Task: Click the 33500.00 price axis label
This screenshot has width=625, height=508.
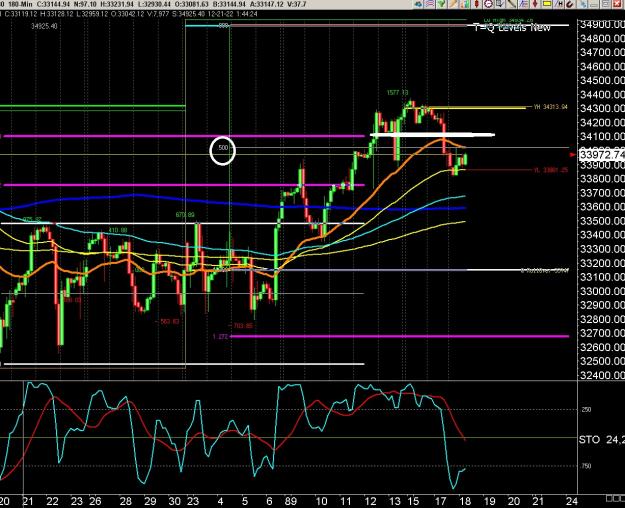Action: click(602, 221)
